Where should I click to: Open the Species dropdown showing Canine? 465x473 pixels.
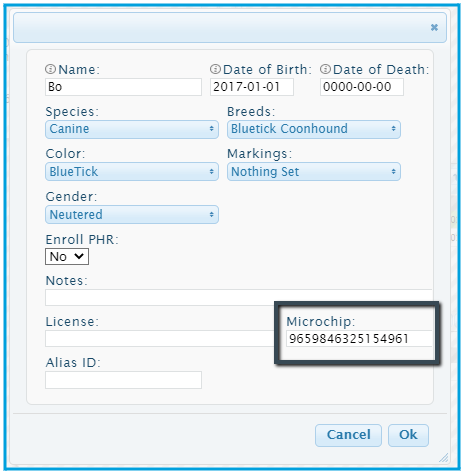[x=132, y=129]
